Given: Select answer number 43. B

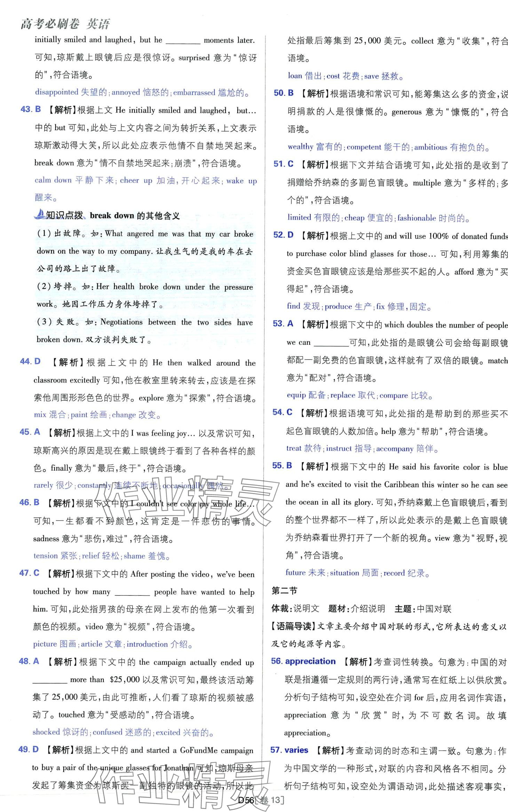Looking at the screenshot, I should [31, 109].
